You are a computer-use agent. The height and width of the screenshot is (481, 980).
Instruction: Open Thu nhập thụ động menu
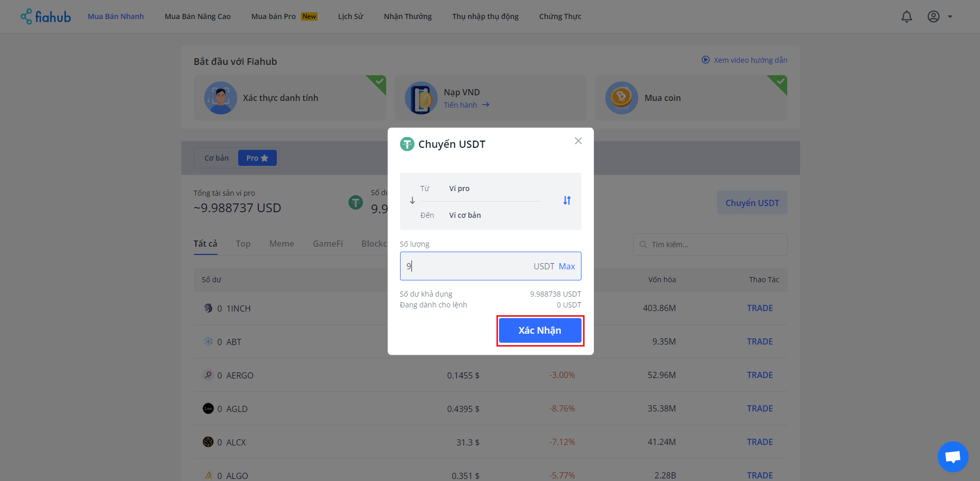486,16
